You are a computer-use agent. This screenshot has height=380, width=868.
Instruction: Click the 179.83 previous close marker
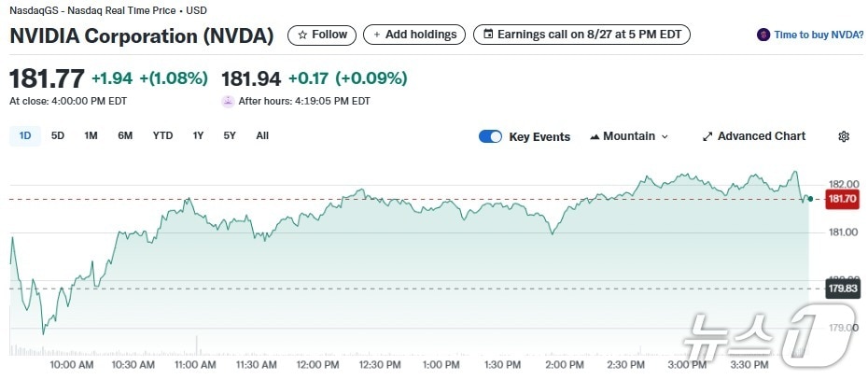click(x=842, y=289)
